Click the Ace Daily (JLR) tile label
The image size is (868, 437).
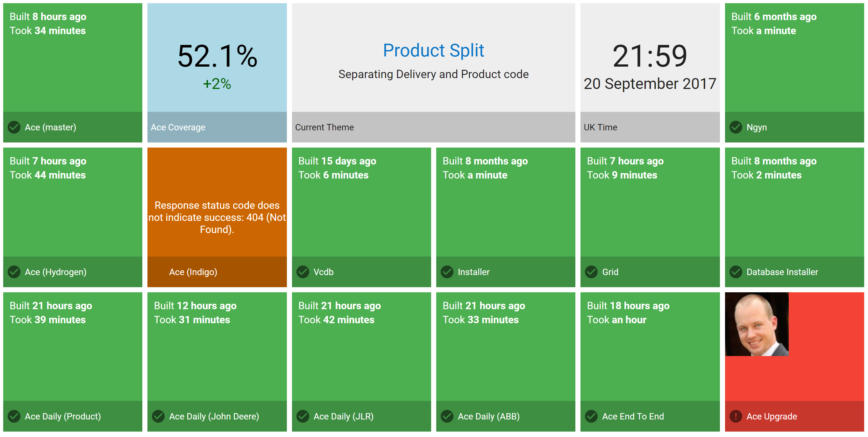343,416
